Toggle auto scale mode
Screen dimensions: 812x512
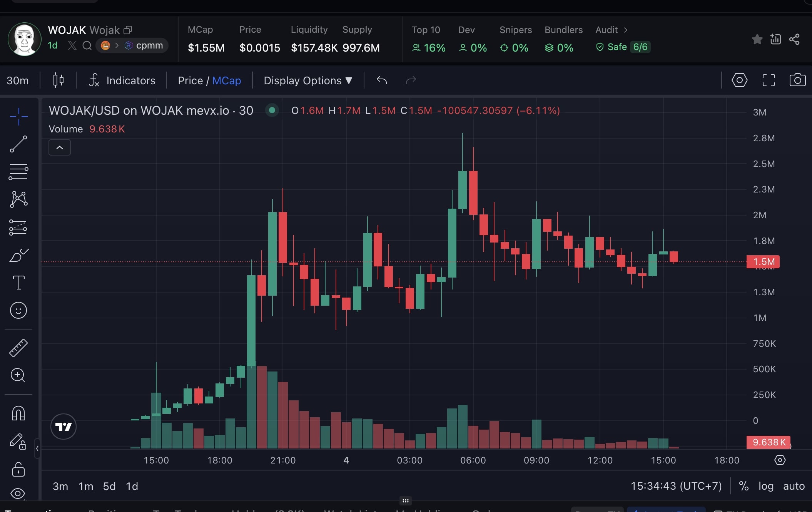tap(794, 486)
